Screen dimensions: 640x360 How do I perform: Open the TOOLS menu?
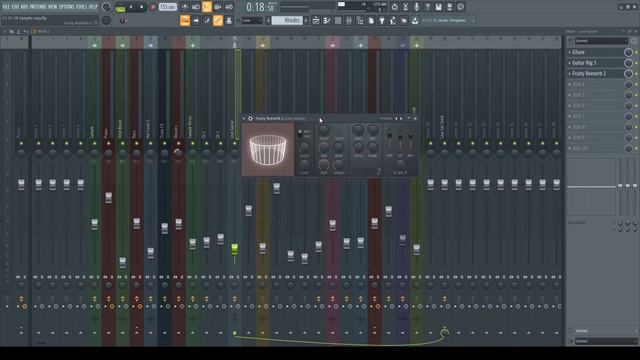tap(82, 7)
